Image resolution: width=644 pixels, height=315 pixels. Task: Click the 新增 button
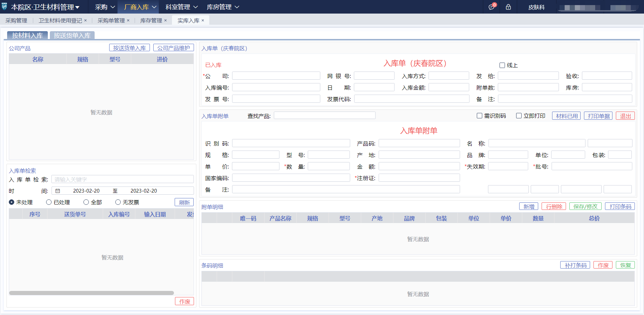pyautogui.click(x=529, y=206)
